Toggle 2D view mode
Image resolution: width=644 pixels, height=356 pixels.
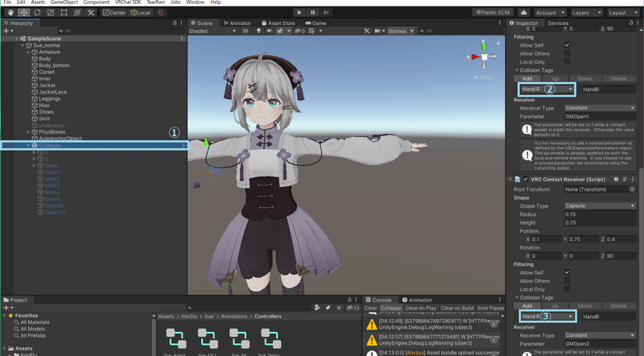pos(246,31)
